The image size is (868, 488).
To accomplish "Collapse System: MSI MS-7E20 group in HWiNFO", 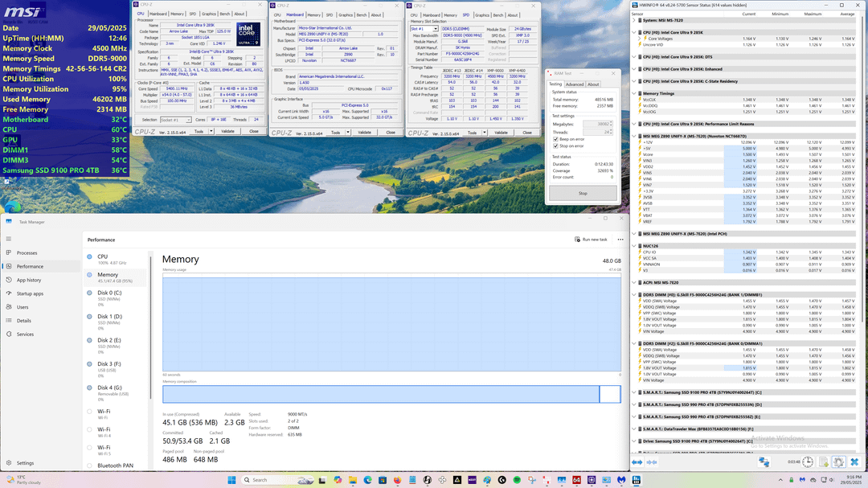I will click(x=634, y=20).
